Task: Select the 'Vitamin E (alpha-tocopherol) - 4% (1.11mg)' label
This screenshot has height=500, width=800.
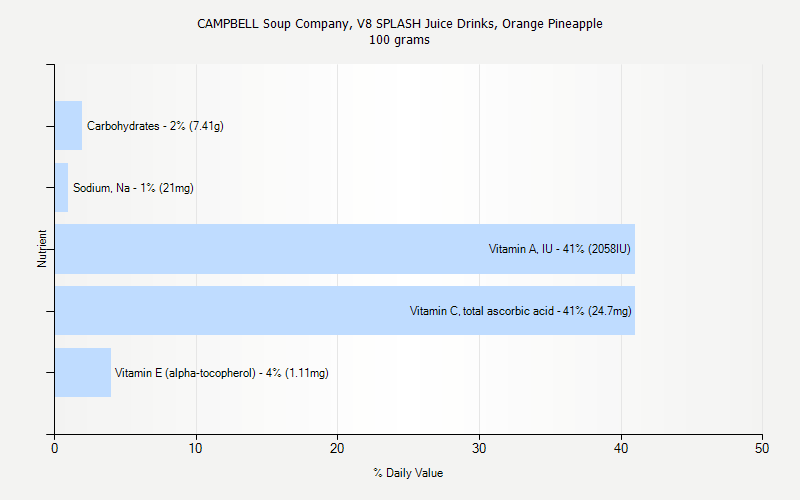Action: (221, 373)
